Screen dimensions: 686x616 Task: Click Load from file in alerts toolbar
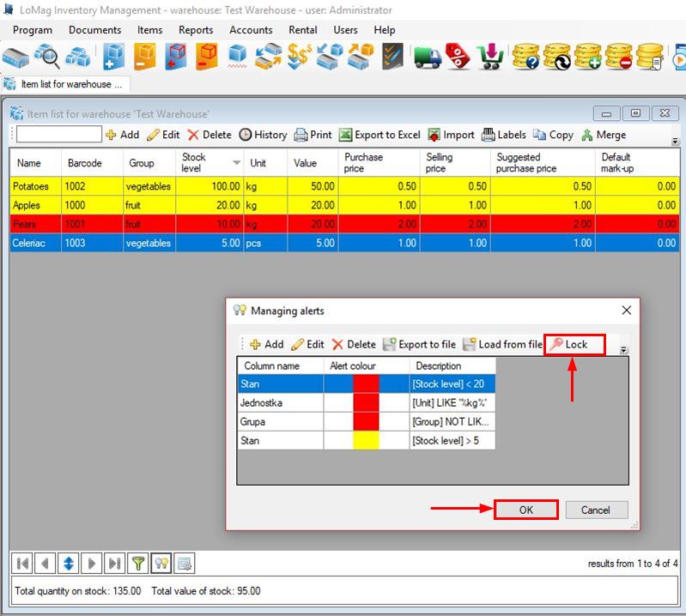pos(502,345)
